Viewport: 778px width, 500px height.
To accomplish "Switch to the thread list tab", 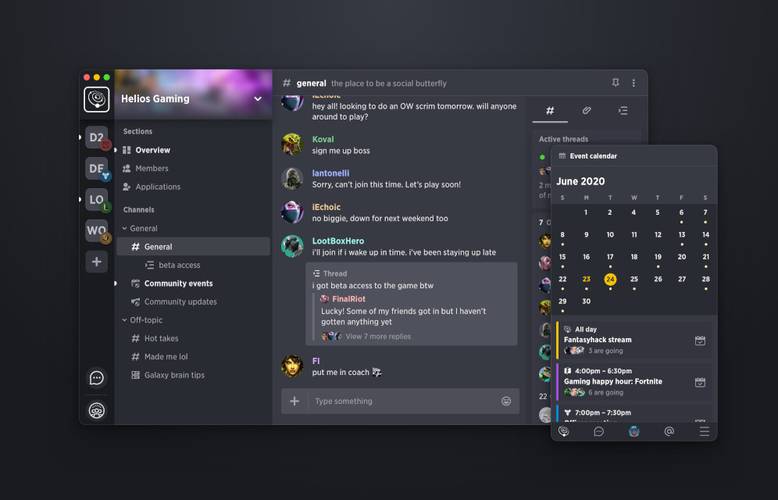I will tap(623, 111).
